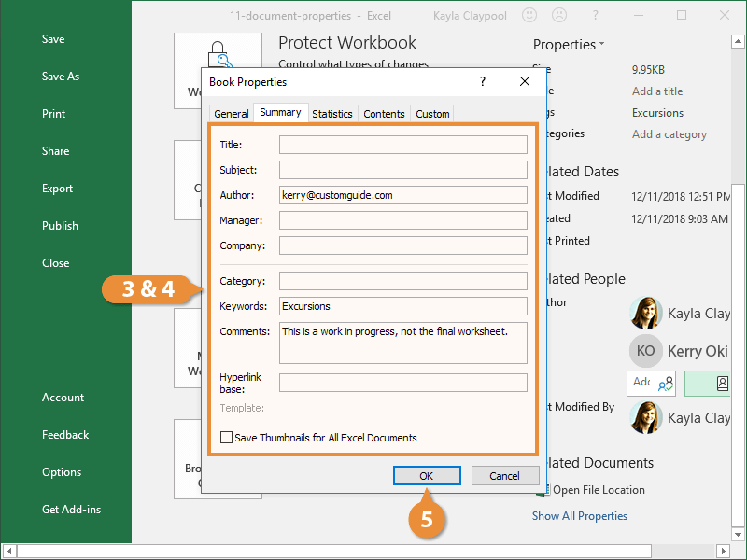
Task: Click the Cancel button
Action: tap(505, 476)
